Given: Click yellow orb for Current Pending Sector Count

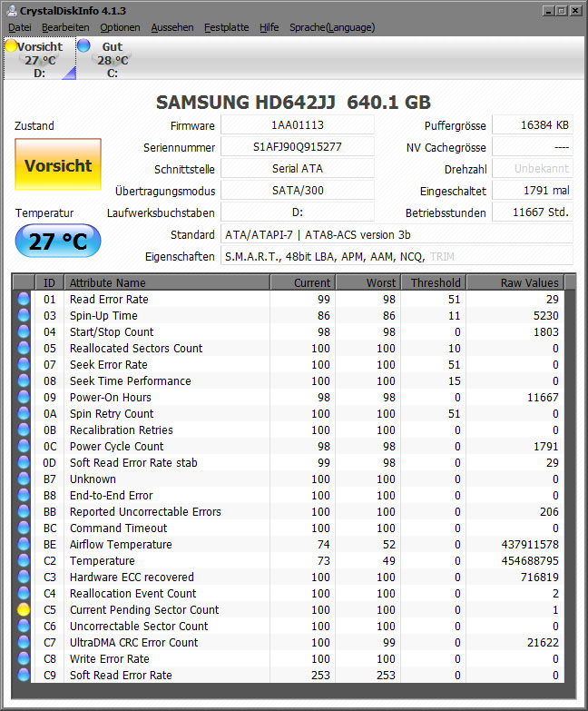Looking at the screenshot, I should click(x=23, y=610).
